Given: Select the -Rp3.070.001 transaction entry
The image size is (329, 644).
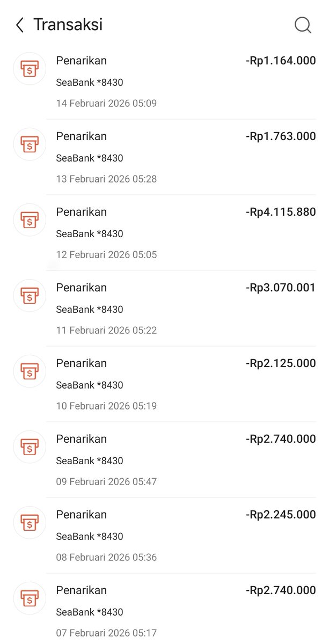Looking at the screenshot, I should [x=164, y=309].
